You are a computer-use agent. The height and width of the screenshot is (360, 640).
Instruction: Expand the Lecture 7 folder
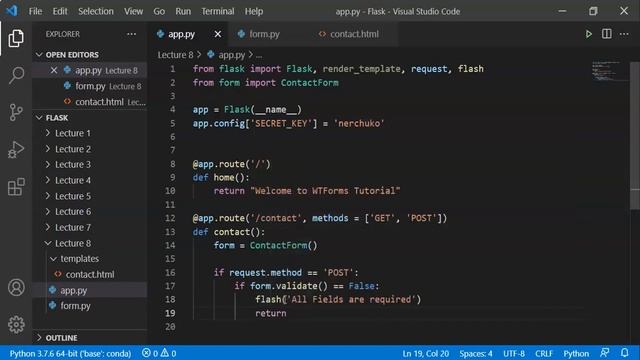tap(48, 227)
